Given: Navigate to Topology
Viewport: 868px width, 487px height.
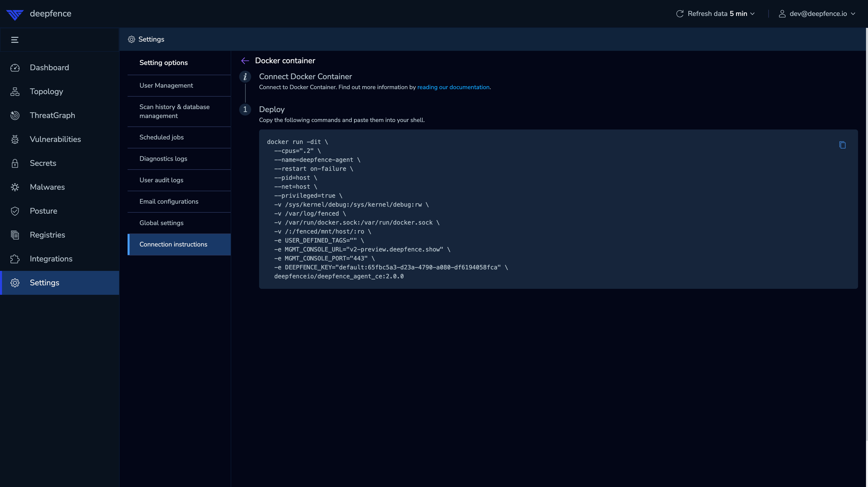Looking at the screenshot, I should tap(60, 92).
